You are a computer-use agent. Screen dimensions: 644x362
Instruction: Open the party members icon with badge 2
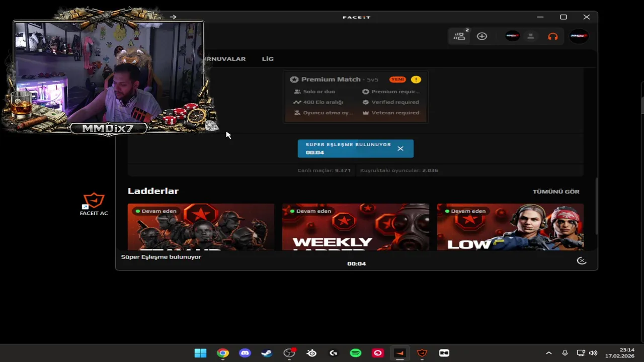tap(460, 36)
